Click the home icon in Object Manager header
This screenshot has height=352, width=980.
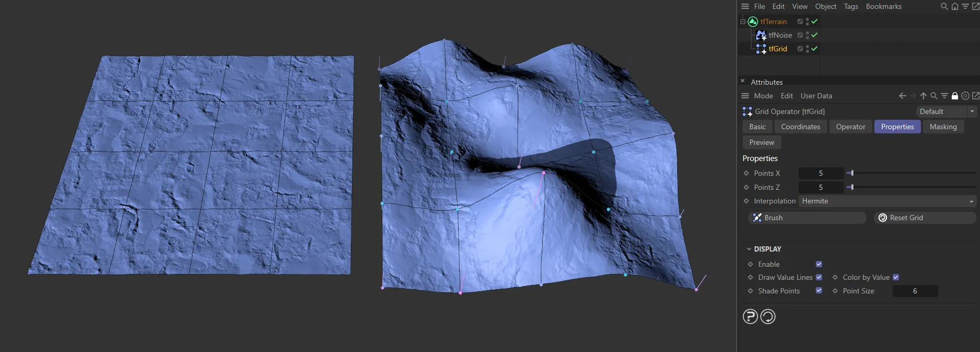pyautogui.click(x=954, y=7)
